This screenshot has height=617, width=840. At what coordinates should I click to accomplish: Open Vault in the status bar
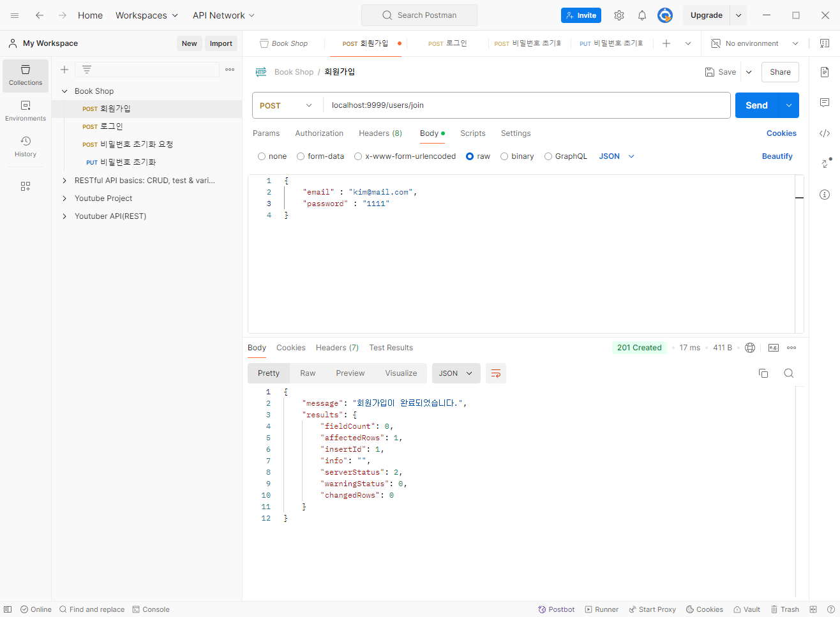coord(747,609)
